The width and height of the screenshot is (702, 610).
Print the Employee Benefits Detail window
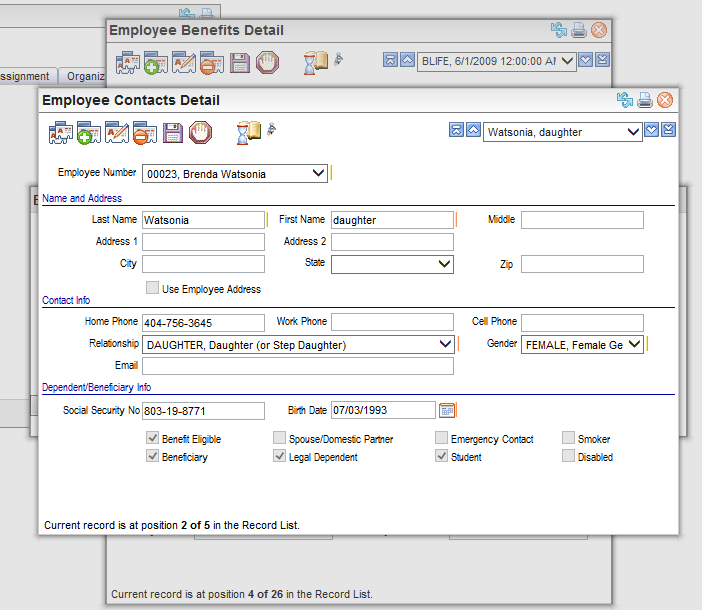tap(579, 30)
